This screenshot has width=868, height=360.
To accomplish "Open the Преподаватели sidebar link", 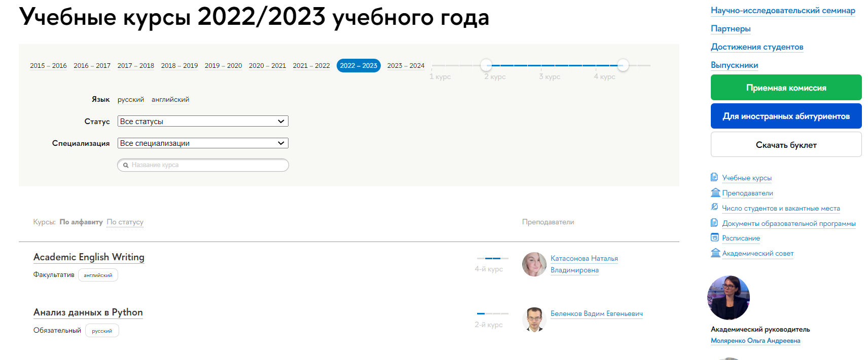I will [747, 193].
